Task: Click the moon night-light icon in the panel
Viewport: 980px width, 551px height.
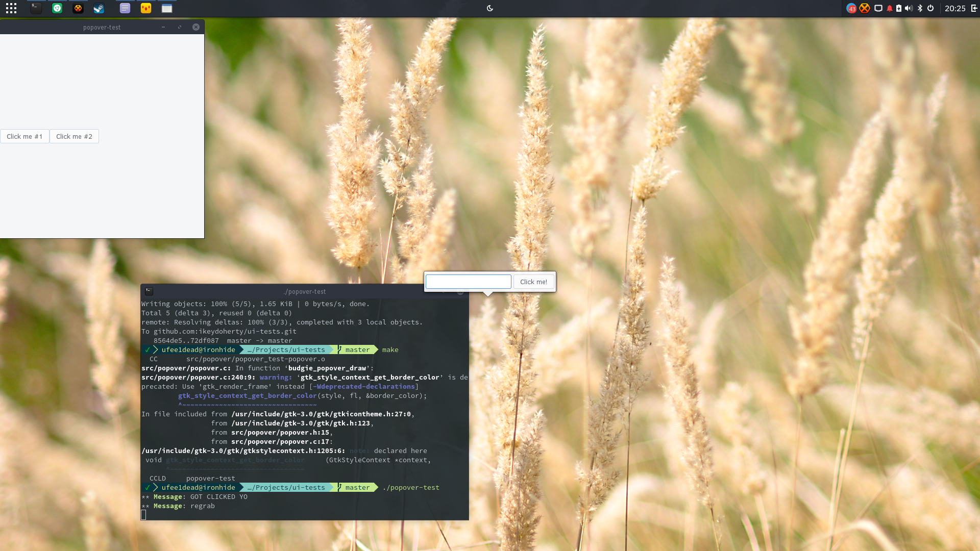Action: click(490, 8)
